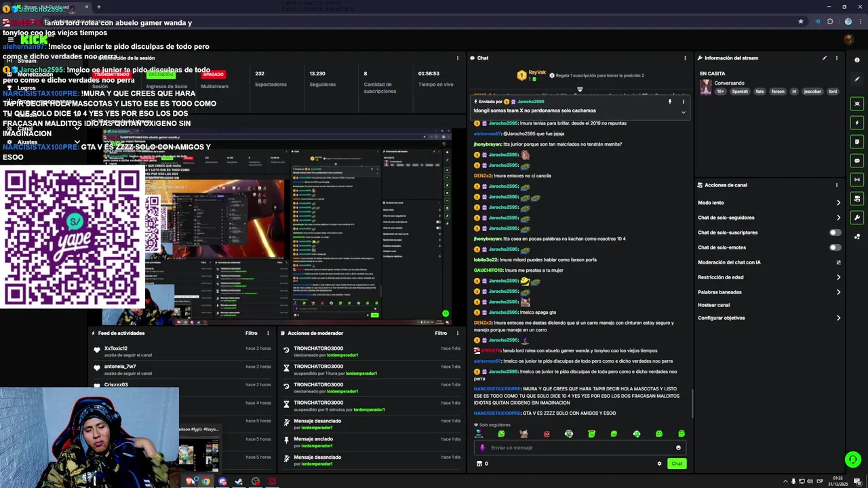This screenshot has width=868, height=488.
Task: Expand the pinned message chevron
Action: coord(683,112)
